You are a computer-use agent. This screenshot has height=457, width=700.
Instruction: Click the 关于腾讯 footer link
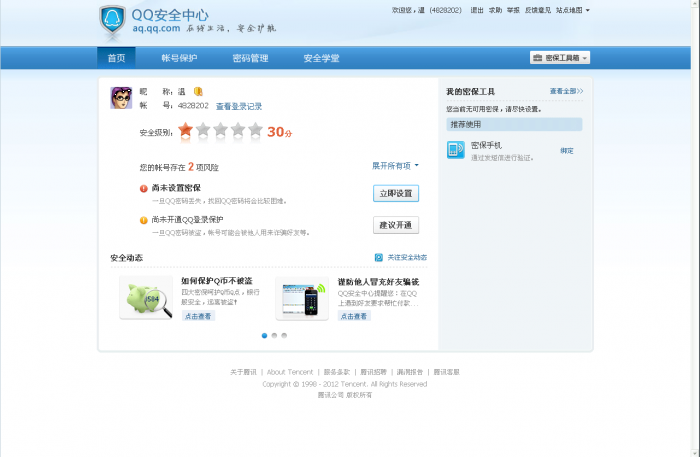pyautogui.click(x=243, y=372)
